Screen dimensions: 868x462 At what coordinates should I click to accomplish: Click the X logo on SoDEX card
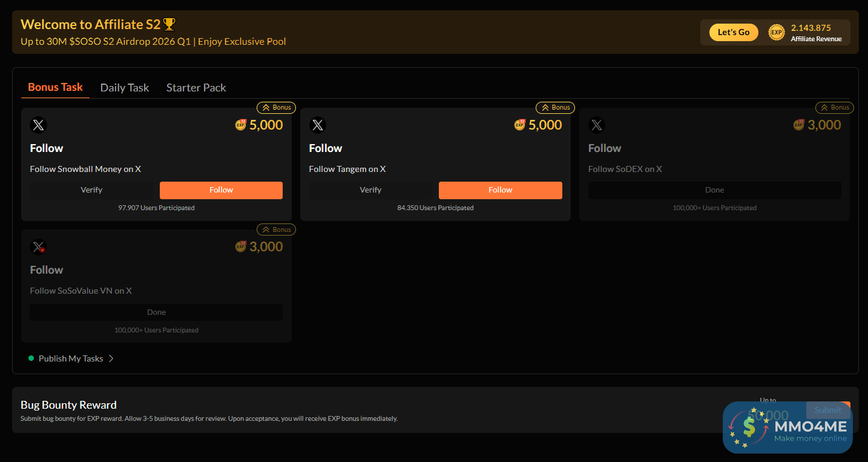[597, 125]
